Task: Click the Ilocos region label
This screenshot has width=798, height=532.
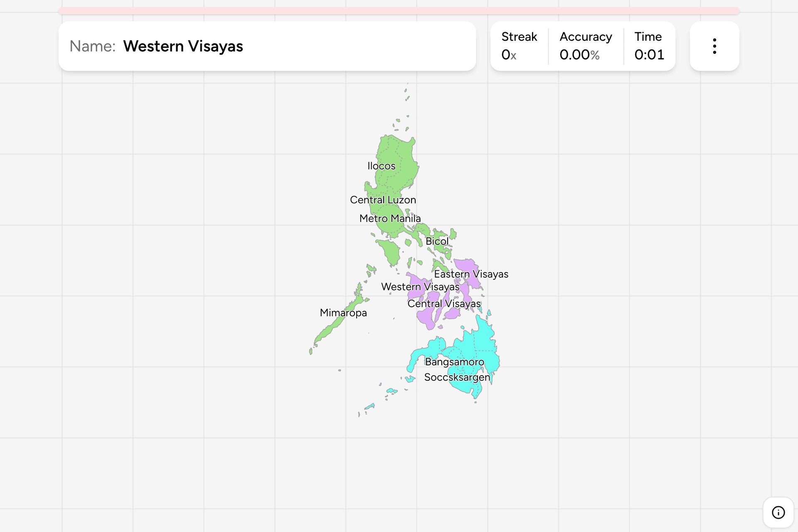Action: click(x=381, y=166)
